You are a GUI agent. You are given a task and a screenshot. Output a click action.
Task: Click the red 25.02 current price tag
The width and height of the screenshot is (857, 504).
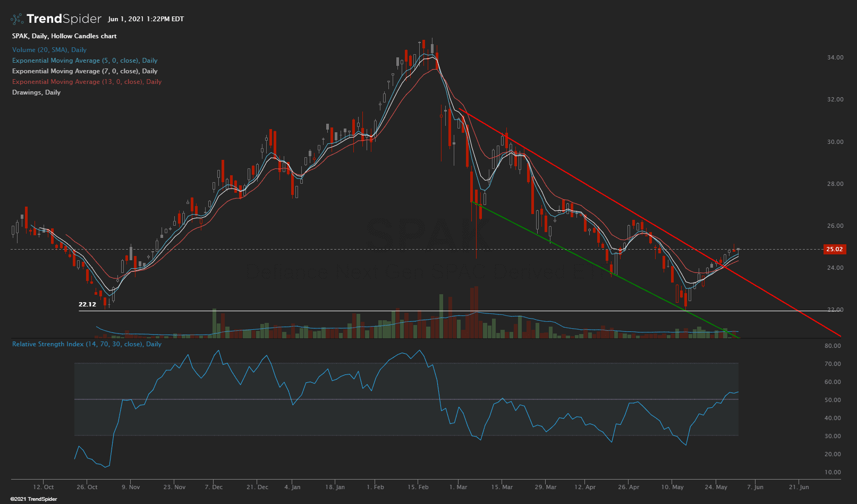pyautogui.click(x=834, y=249)
